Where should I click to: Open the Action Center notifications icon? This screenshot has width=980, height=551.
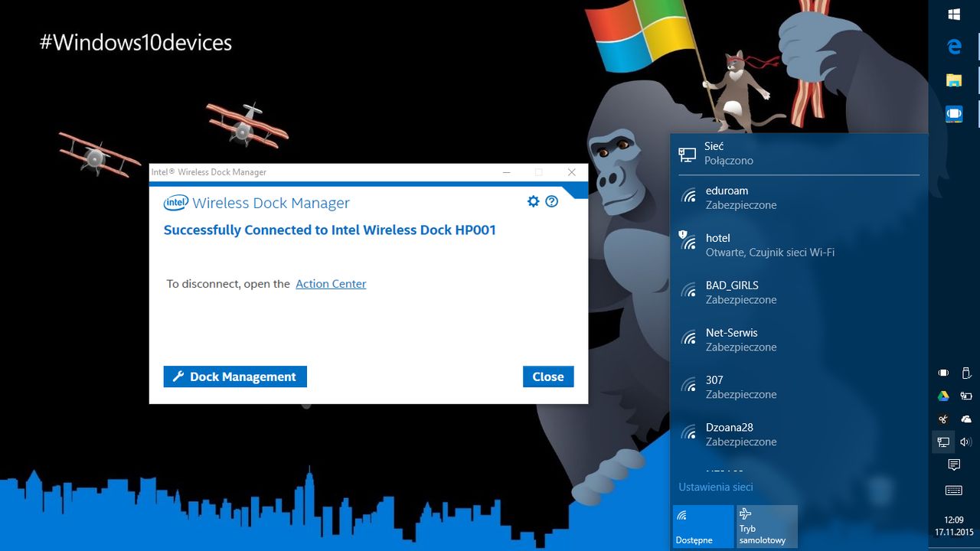[x=954, y=465]
